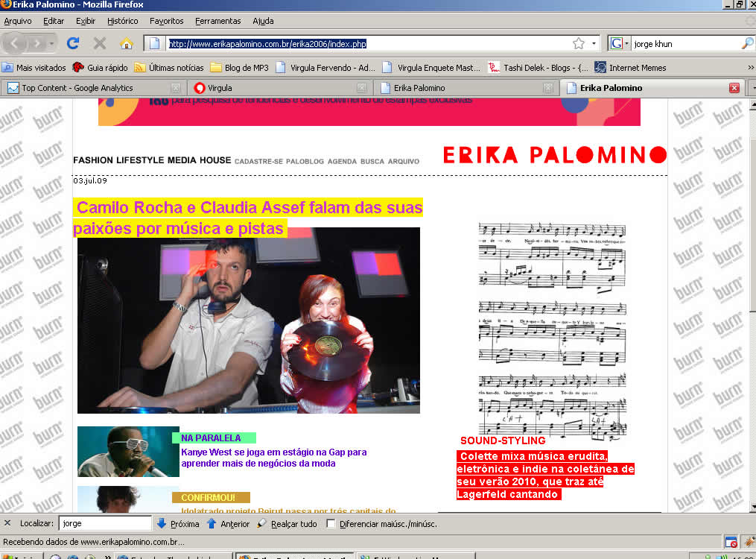Visit the PALOBLOG link
Image resolution: width=756 pixels, height=559 pixels.
(305, 162)
